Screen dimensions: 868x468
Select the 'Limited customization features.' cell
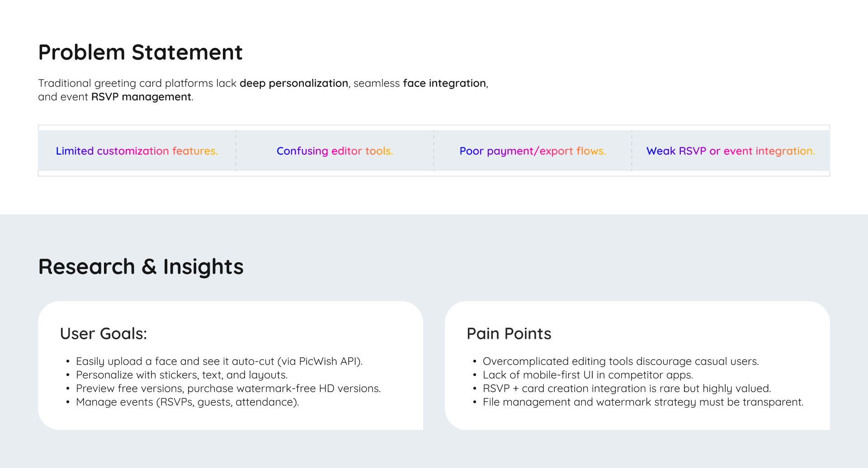pos(137,151)
